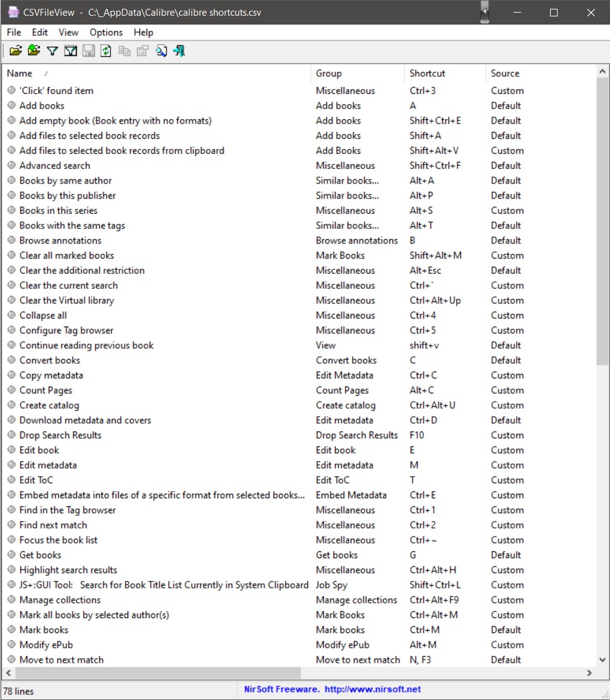Select 'Mark all books by selected author(s)' row
This screenshot has width=610, height=700.
click(x=299, y=615)
